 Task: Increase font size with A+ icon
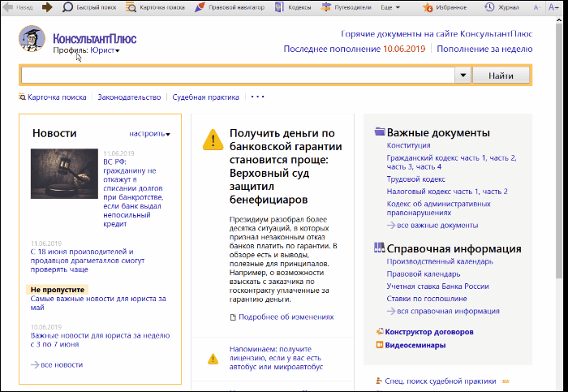[x=553, y=7]
